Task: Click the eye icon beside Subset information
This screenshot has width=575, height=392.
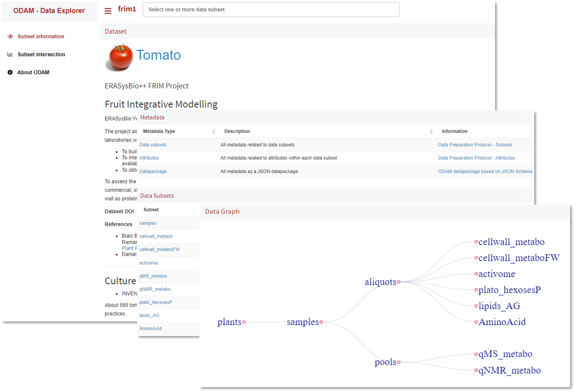Action: (x=10, y=36)
